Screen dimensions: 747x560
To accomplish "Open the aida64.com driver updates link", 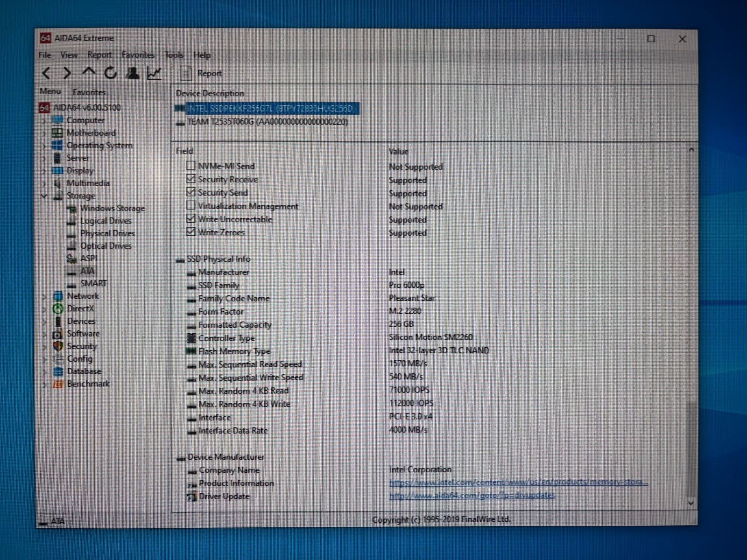I will click(x=472, y=495).
